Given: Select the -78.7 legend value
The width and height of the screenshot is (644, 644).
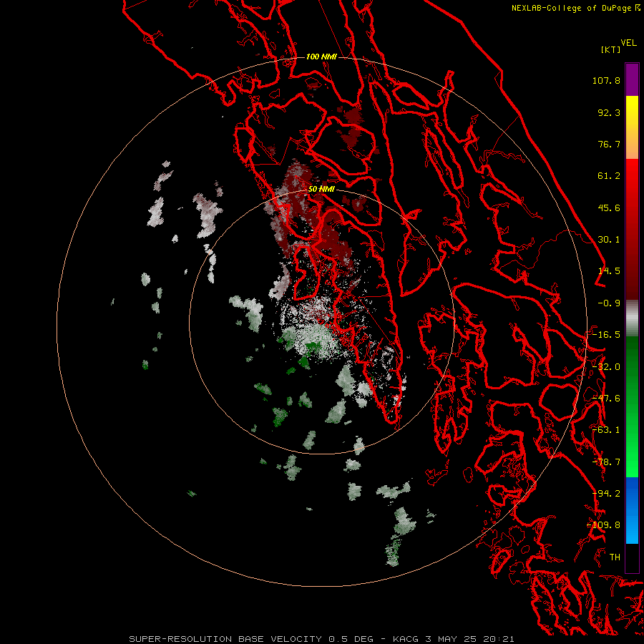Looking at the screenshot, I should [x=606, y=462].
